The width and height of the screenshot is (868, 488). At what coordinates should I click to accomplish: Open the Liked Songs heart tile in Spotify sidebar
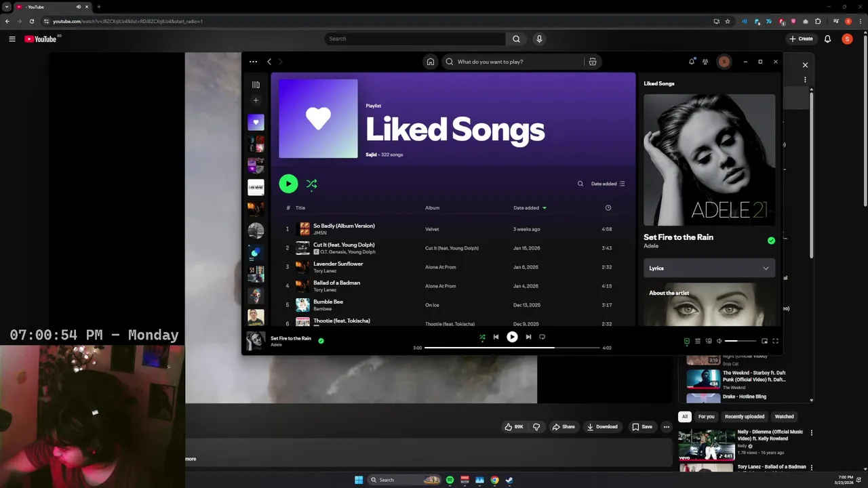point(256,123)
